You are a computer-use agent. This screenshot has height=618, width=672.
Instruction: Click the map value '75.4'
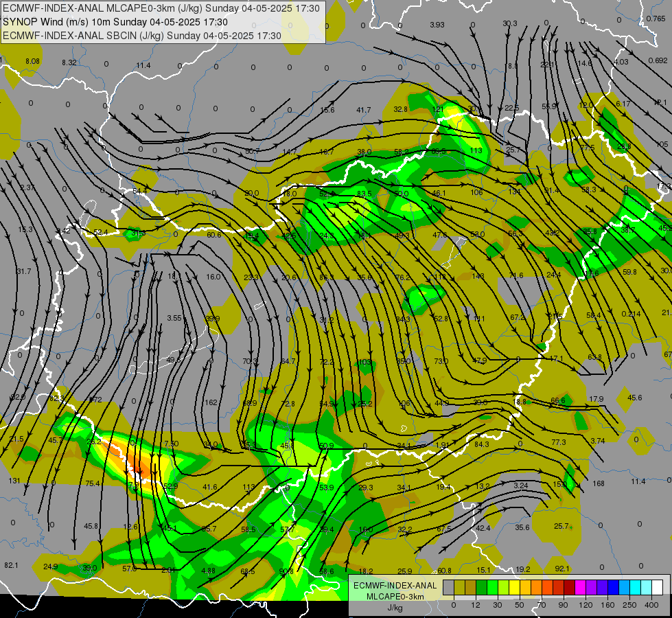tap(93, 483)
